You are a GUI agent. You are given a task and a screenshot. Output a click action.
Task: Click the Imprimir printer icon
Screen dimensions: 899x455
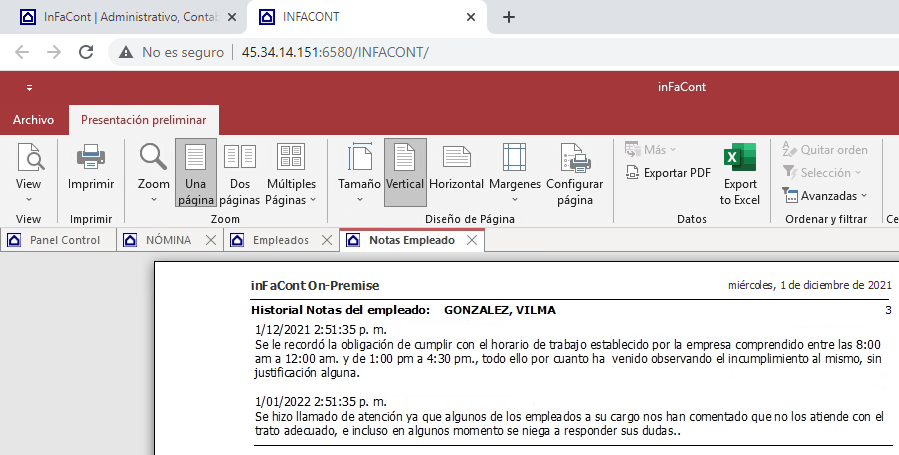91,157
